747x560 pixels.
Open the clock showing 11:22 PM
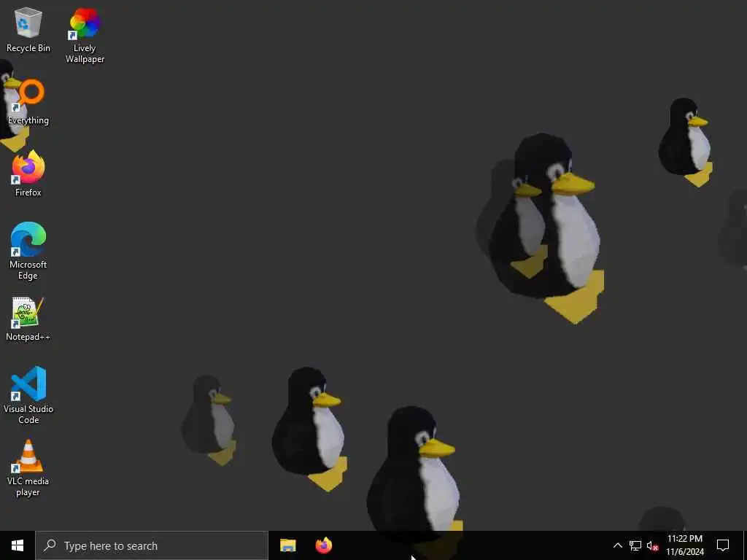tap(684, 545)
